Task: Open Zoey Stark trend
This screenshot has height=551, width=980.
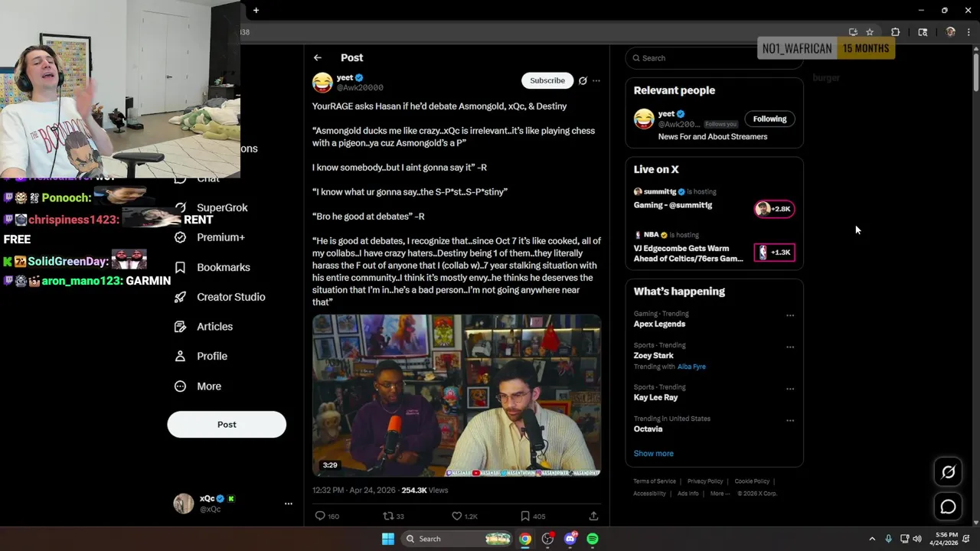Action: point(654,355)
